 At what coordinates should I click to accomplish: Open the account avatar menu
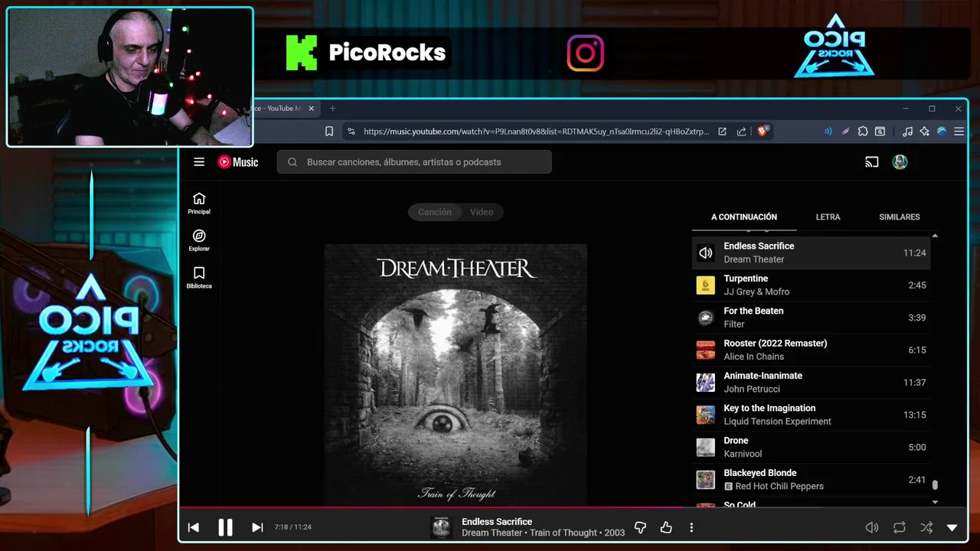(900, 161)
